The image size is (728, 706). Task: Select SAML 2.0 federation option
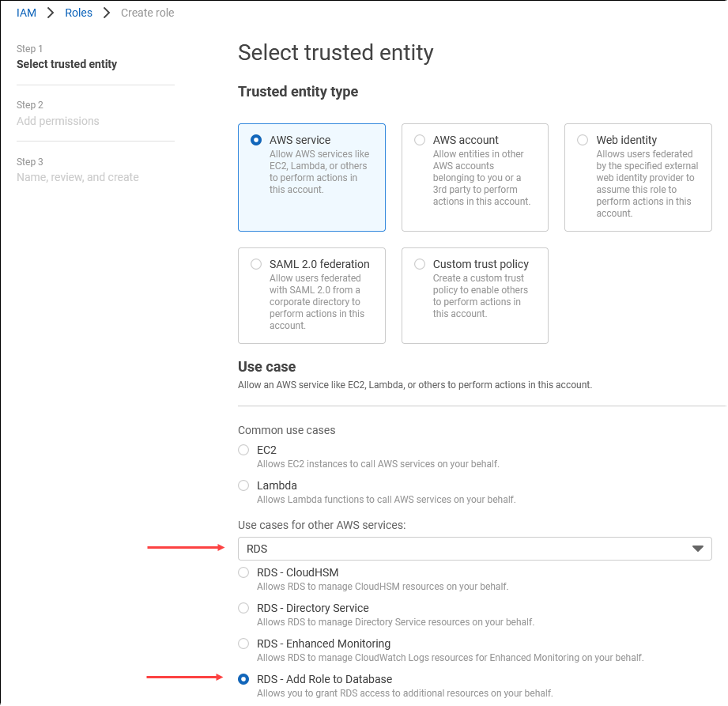(x=256, y=264)
